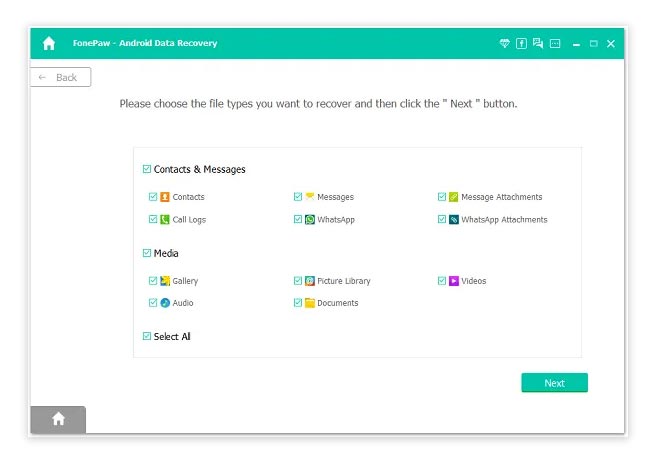Click the 'FonePaw - Android Data Recovery' title
The image size is (648, 453).
coord(145,43)
